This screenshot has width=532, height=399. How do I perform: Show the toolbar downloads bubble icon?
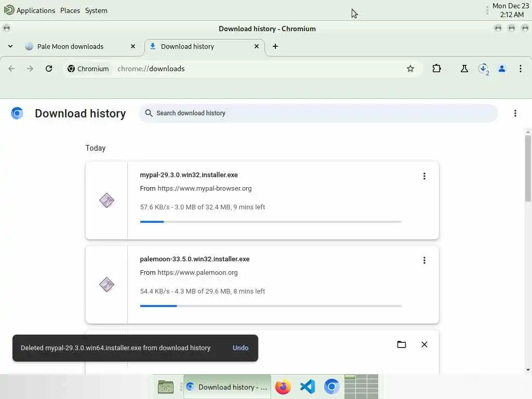pos(483,69)
